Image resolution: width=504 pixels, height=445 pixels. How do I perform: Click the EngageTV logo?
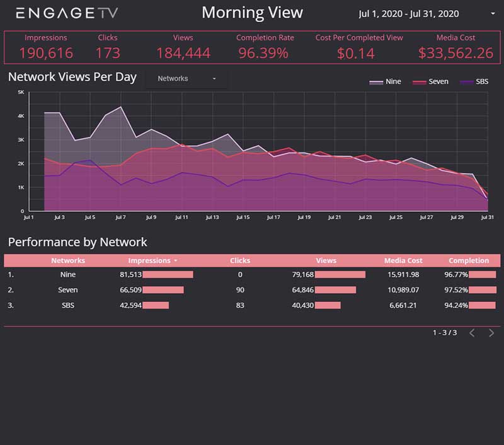tap(67, 13)
